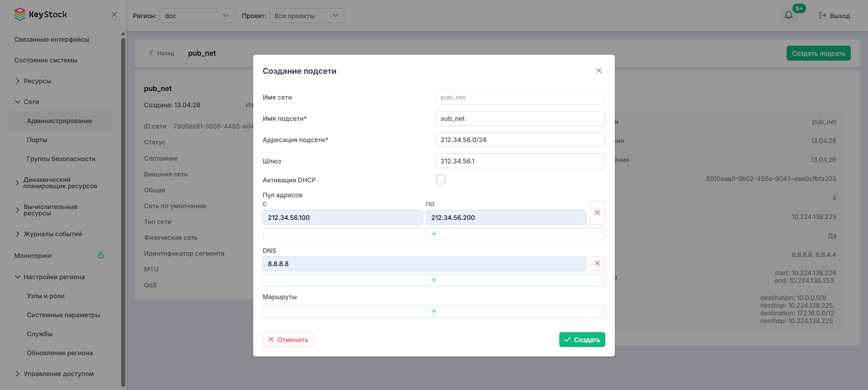The width and height of the screenshot is (868, 390).
Task: Close the subnet creation dialog
Action: point(599,71)
